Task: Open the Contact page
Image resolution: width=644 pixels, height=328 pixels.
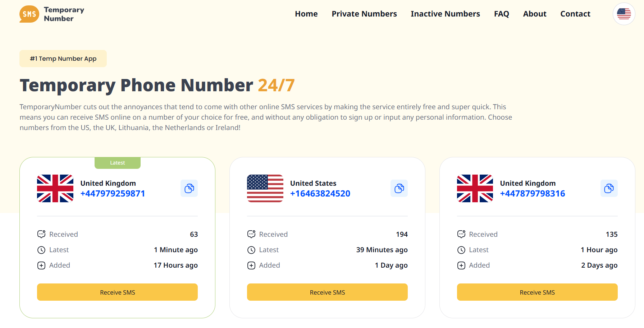Action: [575, 14]
